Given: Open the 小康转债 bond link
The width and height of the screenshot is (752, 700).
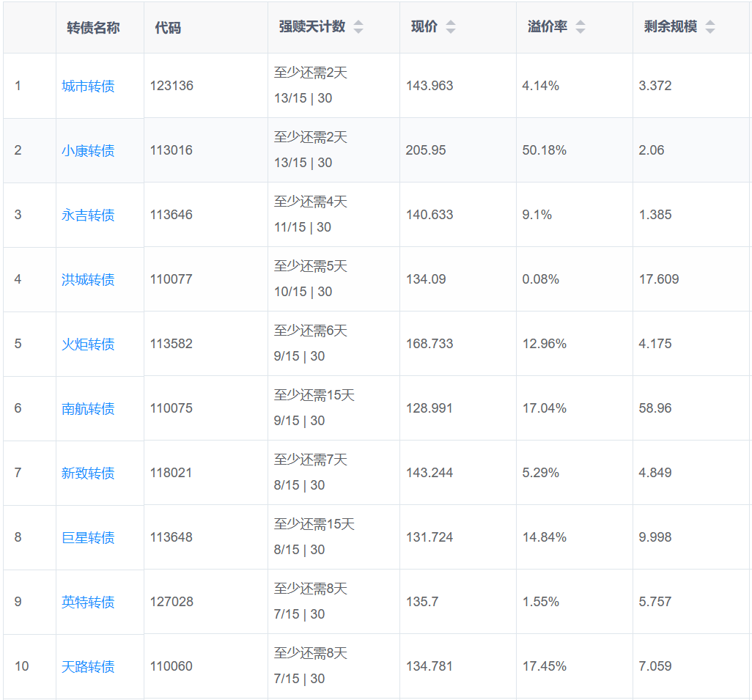Looking at the screenshot, I should [88, 151].
